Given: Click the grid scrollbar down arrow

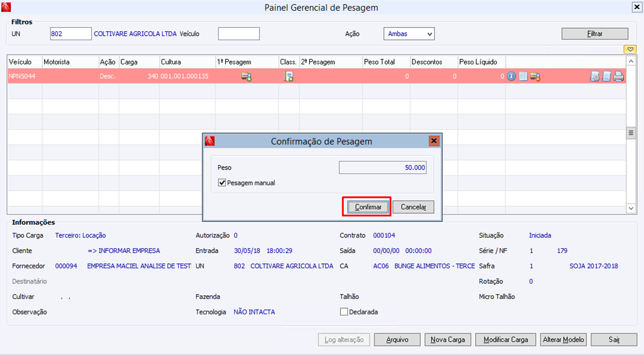Looking at the screenshot, I should click(x=631, y=209).
